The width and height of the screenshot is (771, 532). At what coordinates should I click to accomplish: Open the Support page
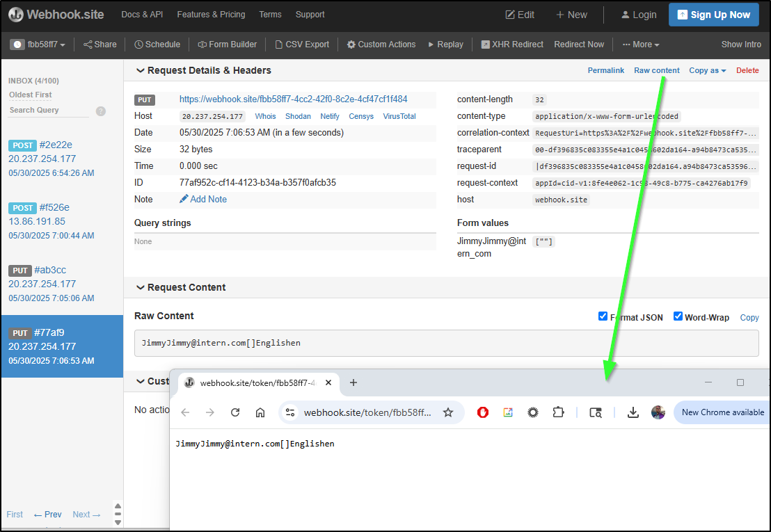[x=310, y=14]
